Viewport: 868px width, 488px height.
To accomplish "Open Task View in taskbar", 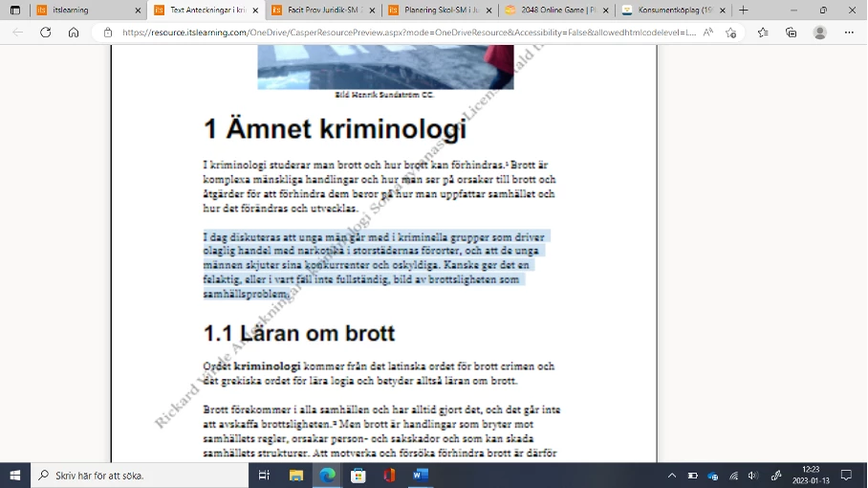I will (264, 476).
